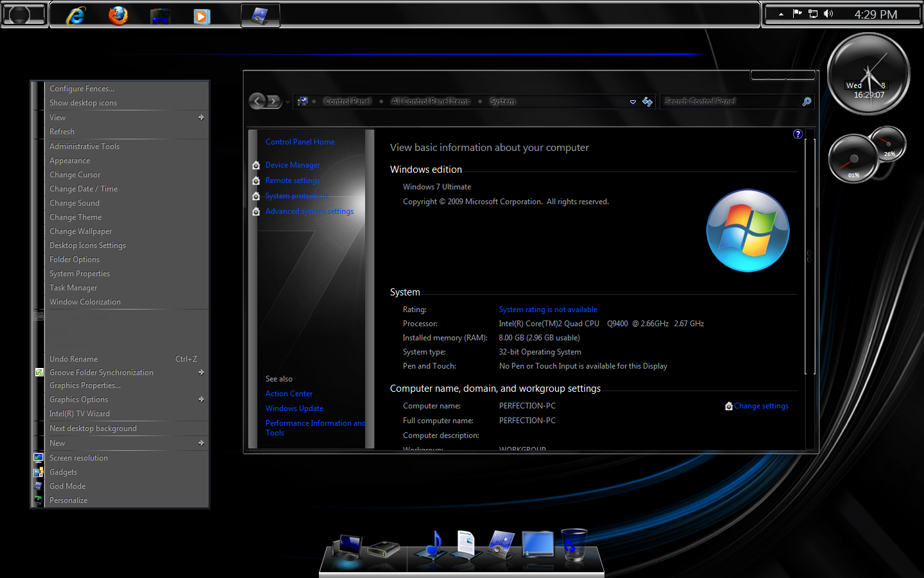
Task: Open Firefox from the taskbar
Action: 118,15
